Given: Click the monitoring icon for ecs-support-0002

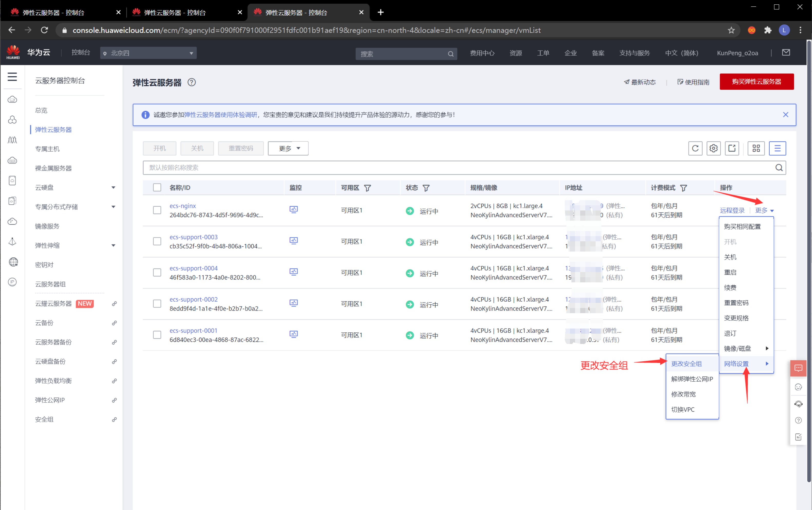Looking at the screenshot, I should coord(293,303).
